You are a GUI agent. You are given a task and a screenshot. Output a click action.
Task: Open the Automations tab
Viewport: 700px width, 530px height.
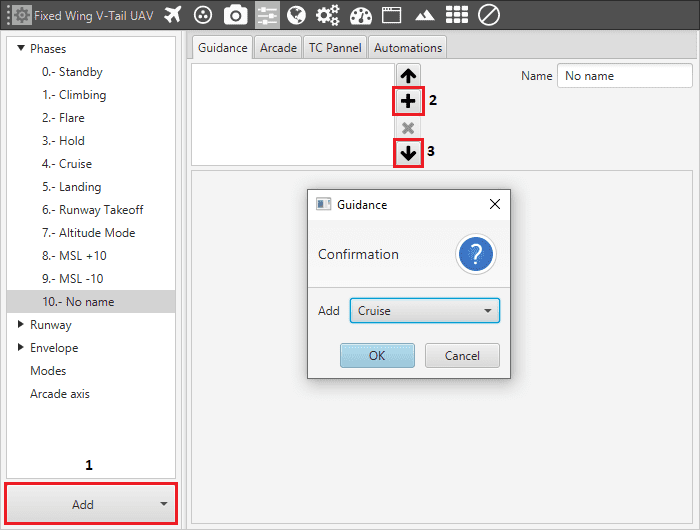tap(408, 47)
